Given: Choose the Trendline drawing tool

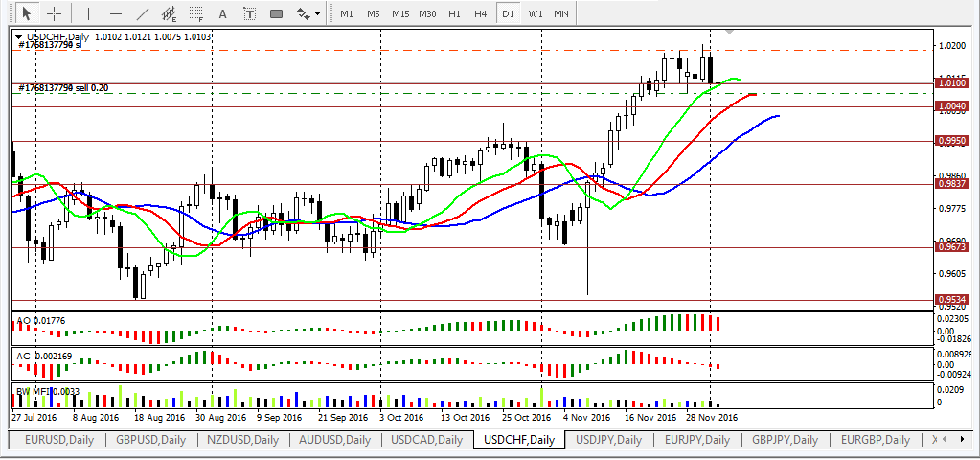Looking at the screenshot, I should click(x=143, y=13).
